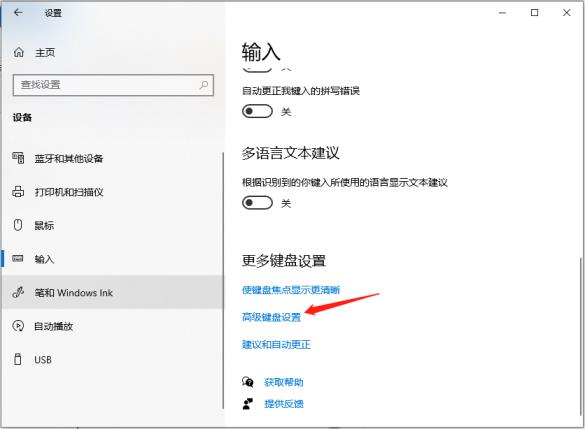Click the 自动播放 autoplay icon
Image resolution: width=585 pixels, height=429 pixels.
tap(18, 326)
